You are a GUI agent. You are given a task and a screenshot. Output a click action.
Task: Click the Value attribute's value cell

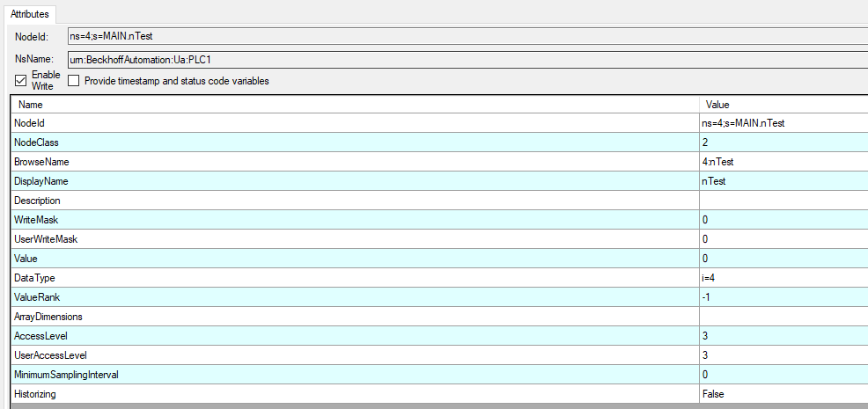point(783,259)
